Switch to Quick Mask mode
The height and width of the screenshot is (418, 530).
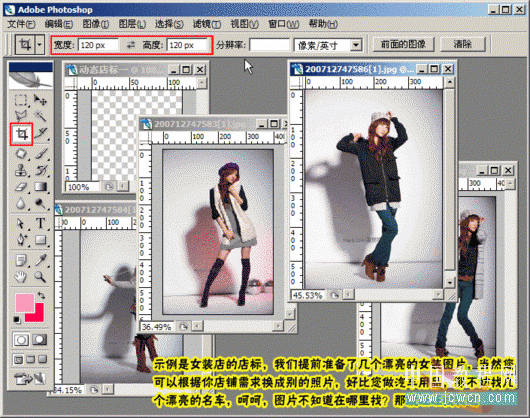click(40, 340)
